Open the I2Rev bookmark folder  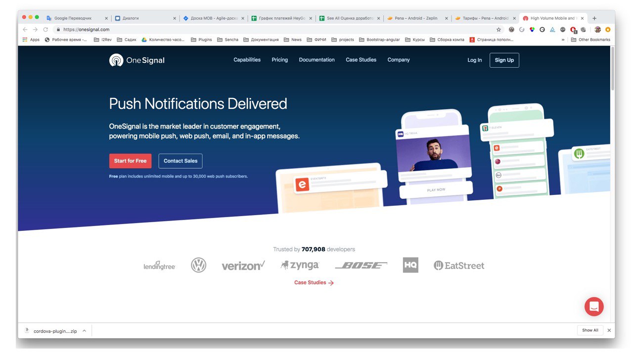[102, 40]
